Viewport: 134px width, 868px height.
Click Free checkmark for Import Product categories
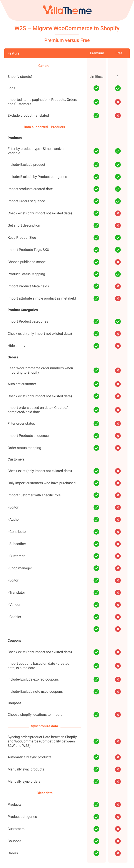[118, 321]
